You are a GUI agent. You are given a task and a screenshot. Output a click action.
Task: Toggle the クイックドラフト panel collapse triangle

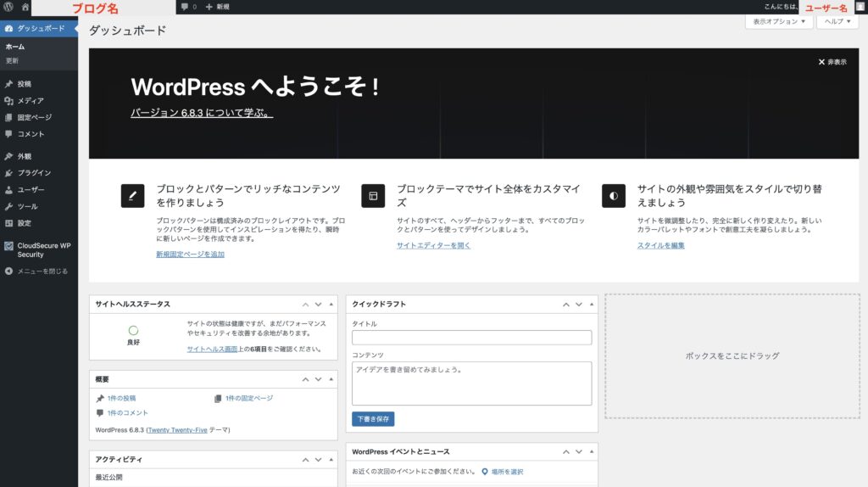[x=592, y=304]
